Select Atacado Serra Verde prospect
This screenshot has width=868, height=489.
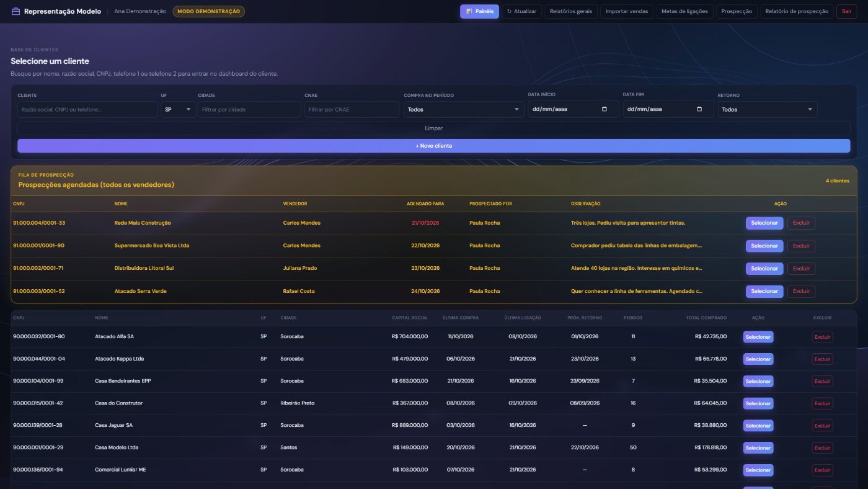pyautogui.click(x=764, y=291)
